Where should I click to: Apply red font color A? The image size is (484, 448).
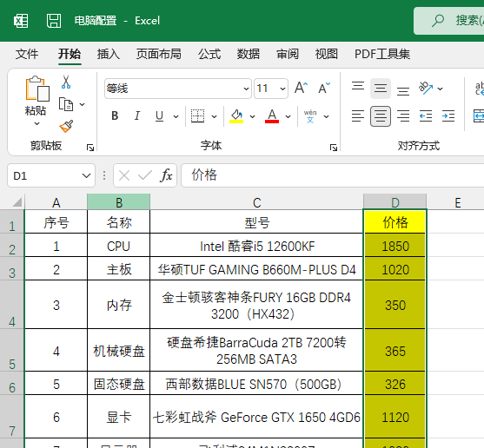[272, 116]
